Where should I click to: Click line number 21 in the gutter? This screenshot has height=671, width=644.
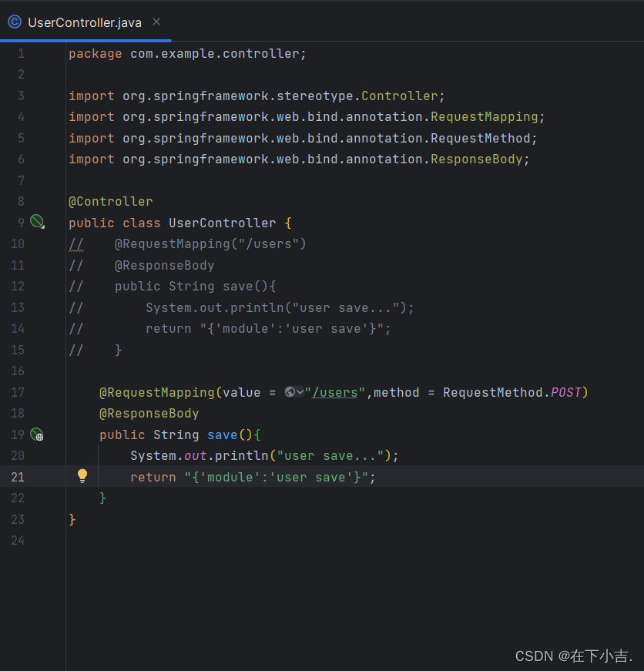point(18,477)
